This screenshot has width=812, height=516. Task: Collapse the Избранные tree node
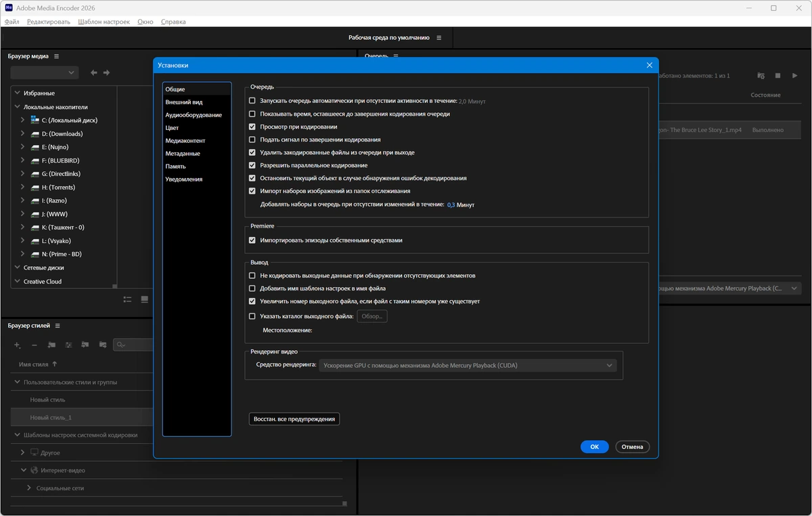(x=18, y=93)
